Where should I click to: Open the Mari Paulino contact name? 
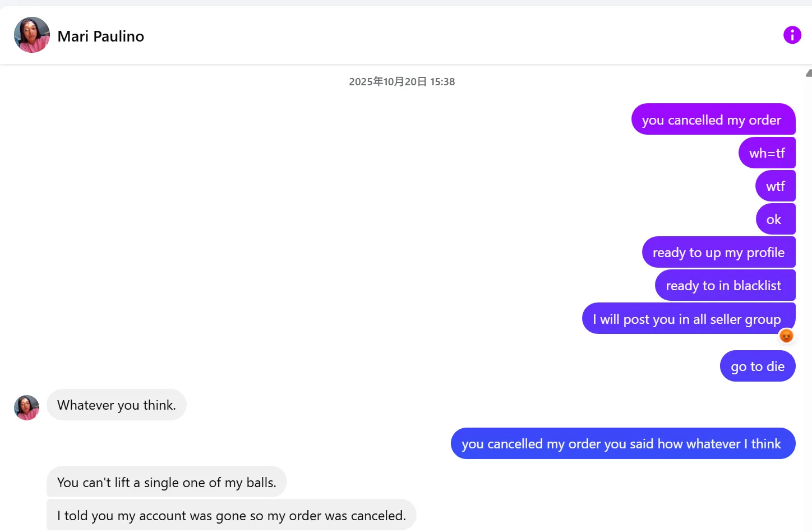coord(101,36)
